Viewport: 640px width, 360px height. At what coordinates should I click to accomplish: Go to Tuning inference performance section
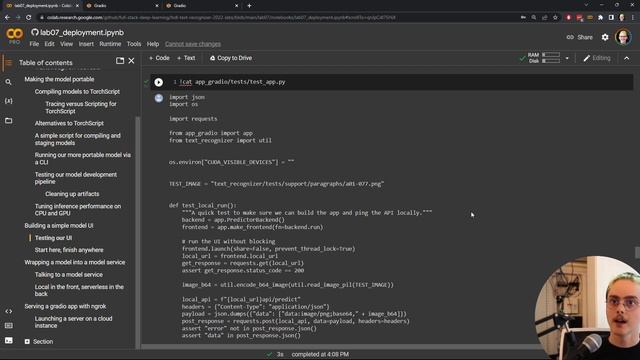click(x=78, y=210)
